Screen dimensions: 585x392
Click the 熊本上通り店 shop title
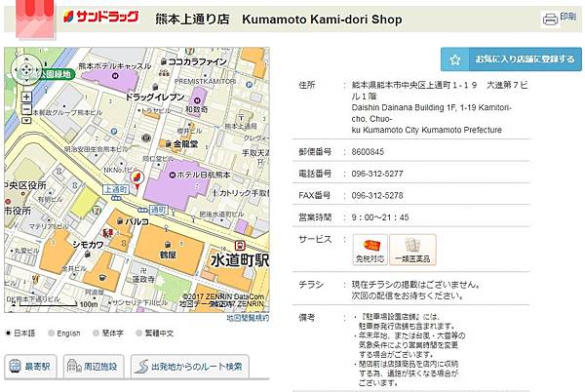coord(192,19)
